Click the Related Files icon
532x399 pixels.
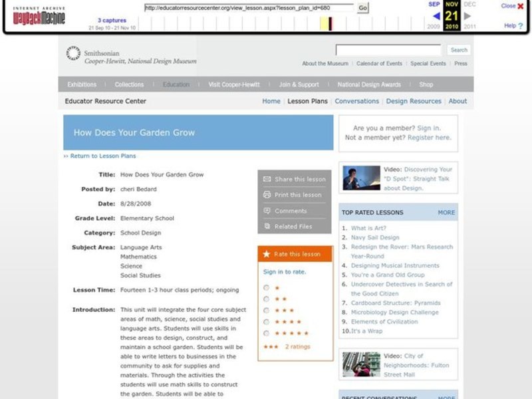click(x=267, y=227)
